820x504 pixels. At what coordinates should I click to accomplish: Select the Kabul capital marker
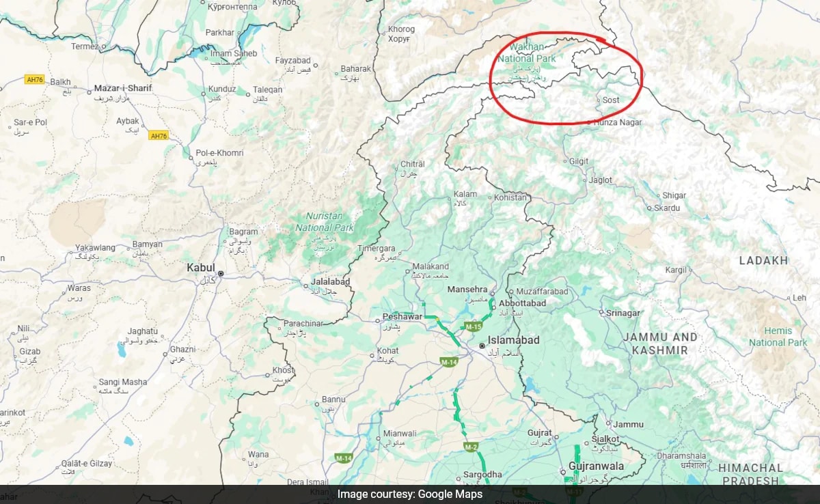[220, 274]
